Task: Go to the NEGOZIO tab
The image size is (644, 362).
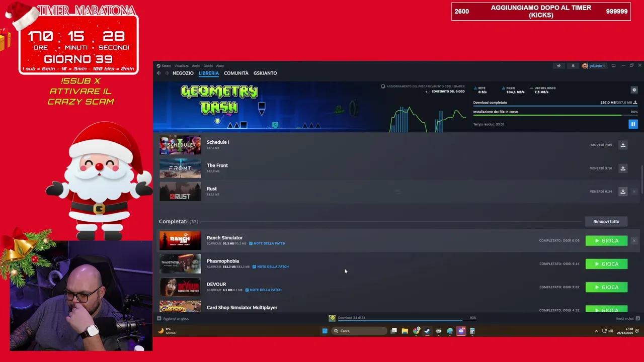Action: click(x=183, y=73)
